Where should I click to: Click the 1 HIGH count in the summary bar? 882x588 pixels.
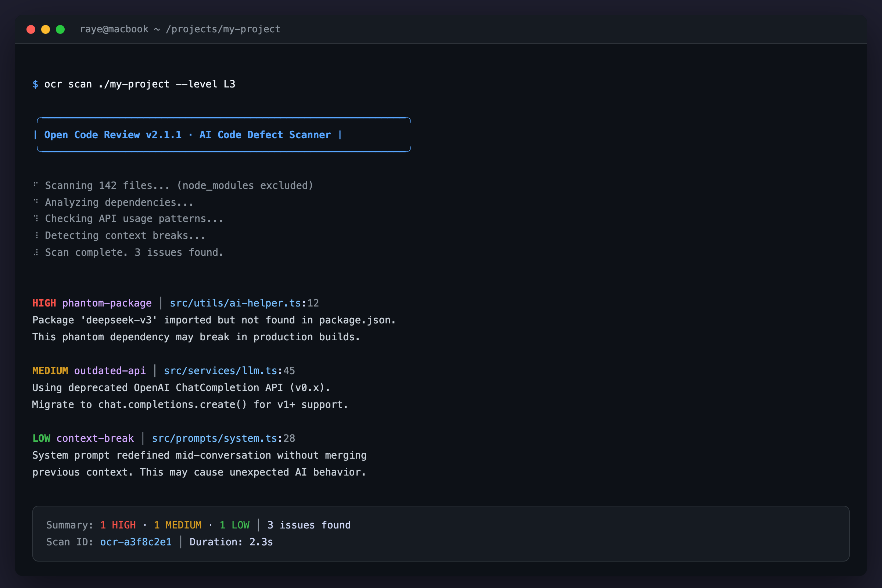pos(118,525)
